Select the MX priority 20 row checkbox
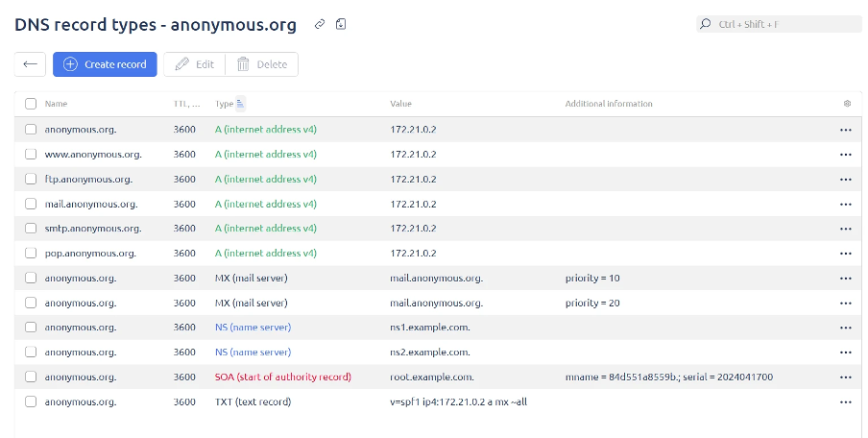This screenshot has width=868, height=438. [31, 303]
